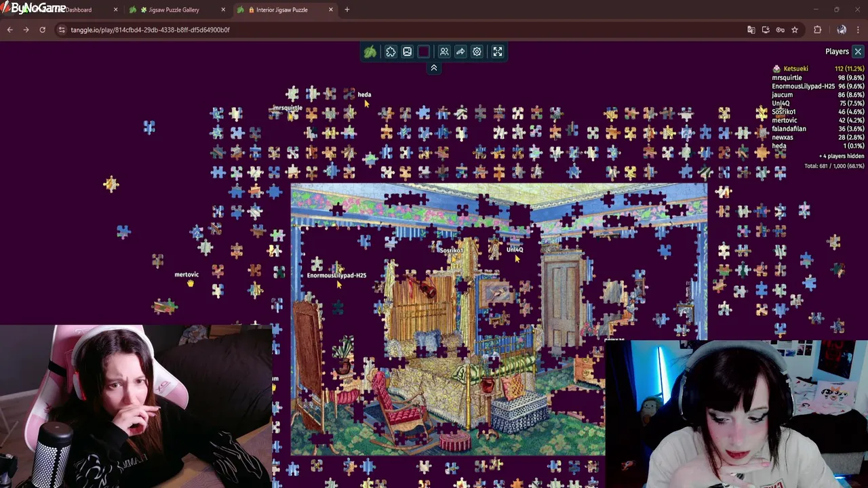Click Ketsueki's flower avatar icon
The height and width of the screenshot is (488, 868).
tap(776, 68)
